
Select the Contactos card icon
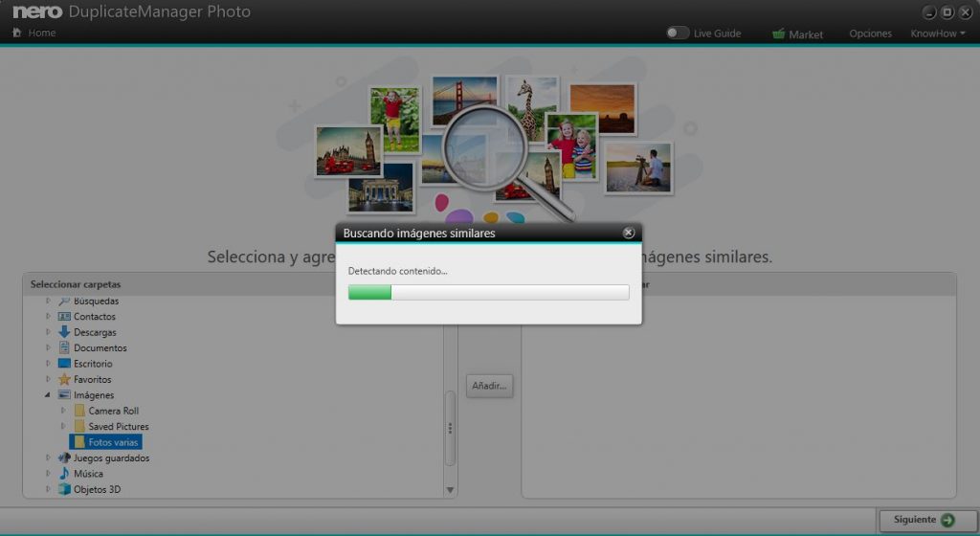[x=64, y=316]
